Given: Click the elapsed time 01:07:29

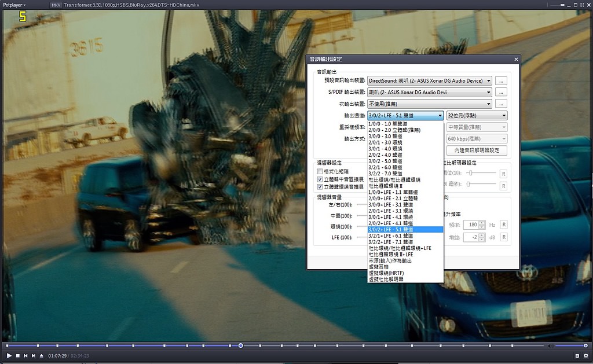Looking at the screenshot, I should click(57, 356).
